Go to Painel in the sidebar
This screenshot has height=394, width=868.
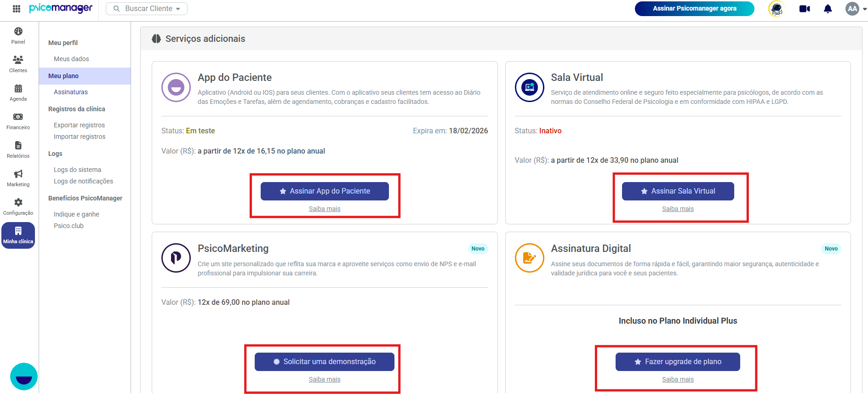18,35
